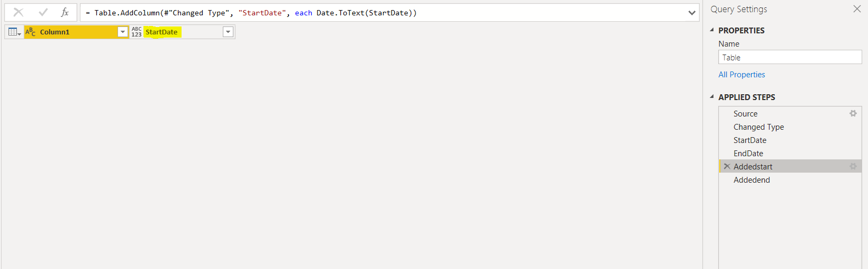Open the Source step settings gear
This screenshot has width=868, height=269.
click(x=853, y=113)
